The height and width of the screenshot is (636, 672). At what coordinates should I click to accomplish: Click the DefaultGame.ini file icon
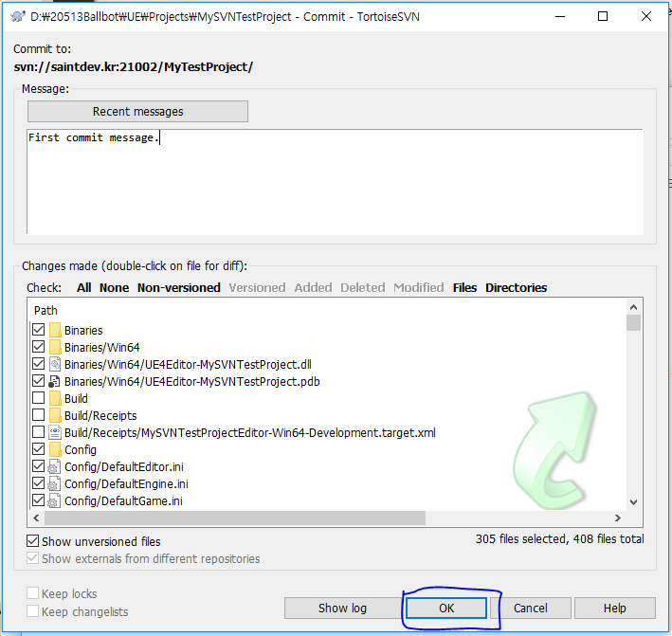point(54,501)
